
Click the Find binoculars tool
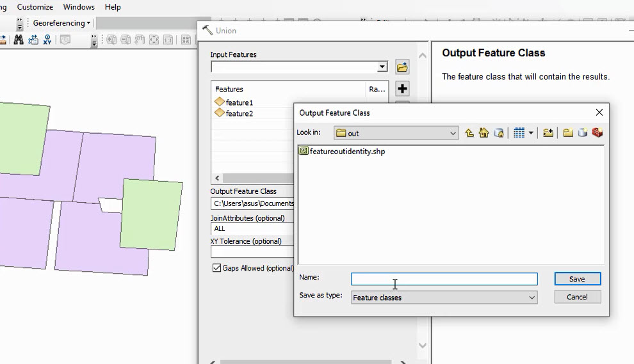coord(19,40)
